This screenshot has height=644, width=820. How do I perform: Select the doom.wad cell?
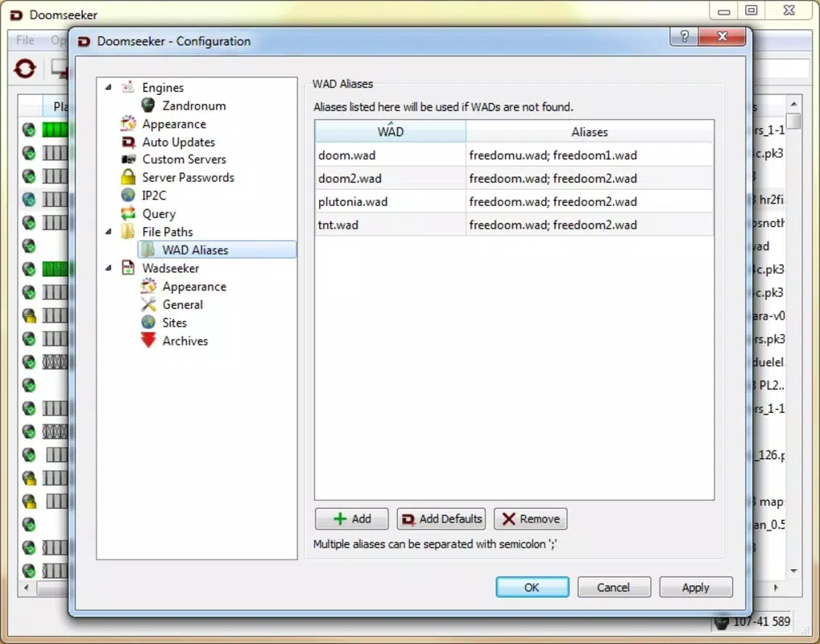(x=390, y=155)
